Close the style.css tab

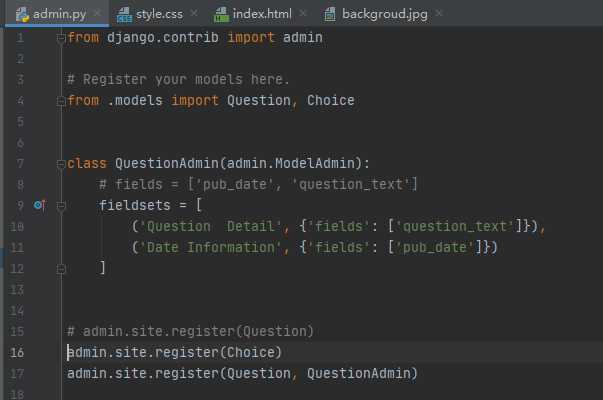(193, 14)
